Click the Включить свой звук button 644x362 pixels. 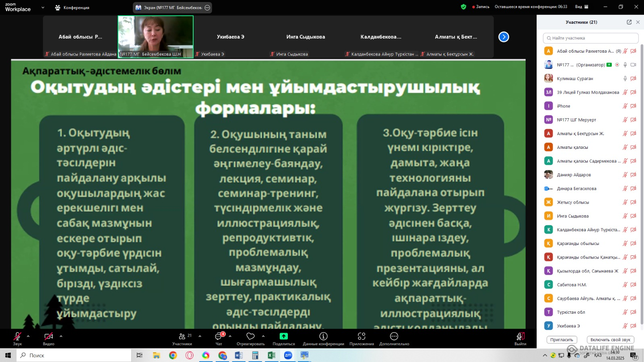tap(610, 340)
